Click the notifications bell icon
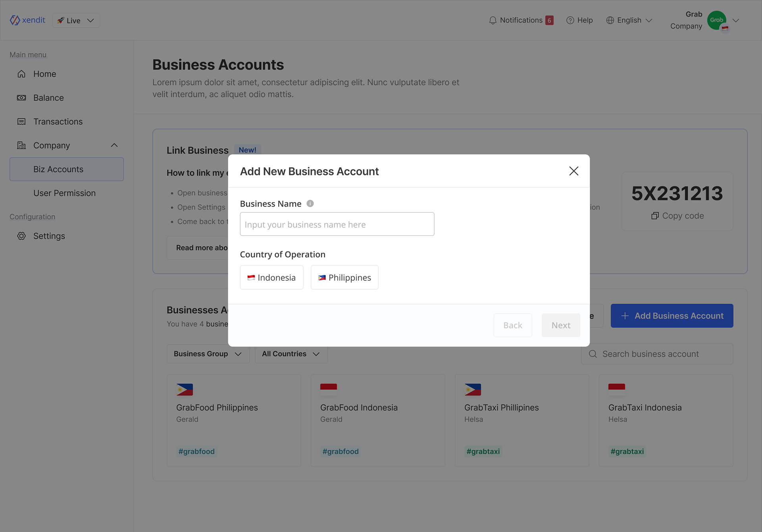The height and width of the screenshot is (532, 762). click(x=493, y=20)
